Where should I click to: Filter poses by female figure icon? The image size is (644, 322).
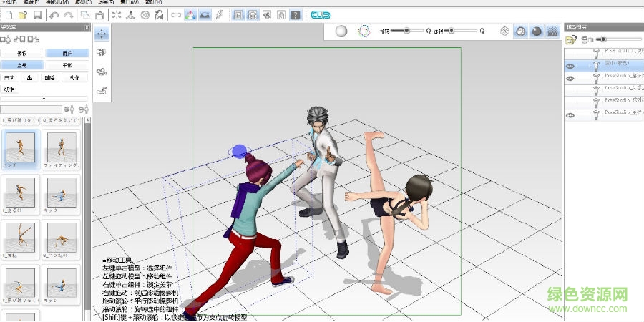(84, 109)
